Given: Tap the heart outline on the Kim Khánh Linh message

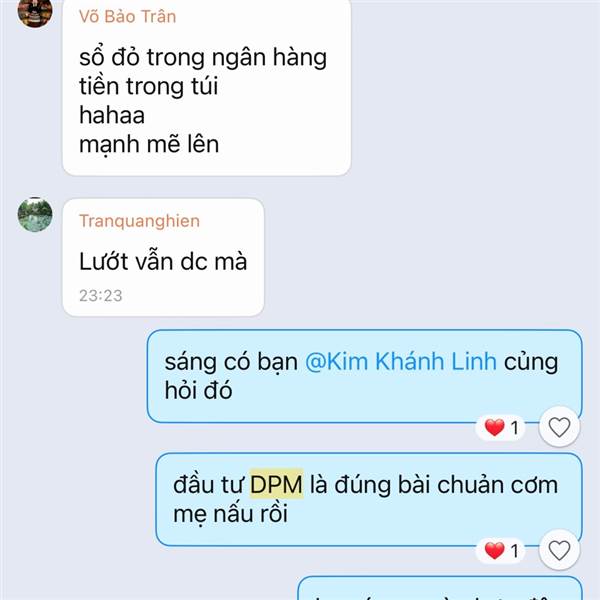Looking at the screenshot, I should pos(559,427).
